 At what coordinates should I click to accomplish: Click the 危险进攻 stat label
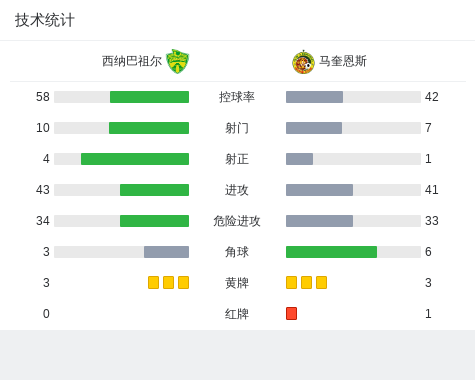click(237, 221)
